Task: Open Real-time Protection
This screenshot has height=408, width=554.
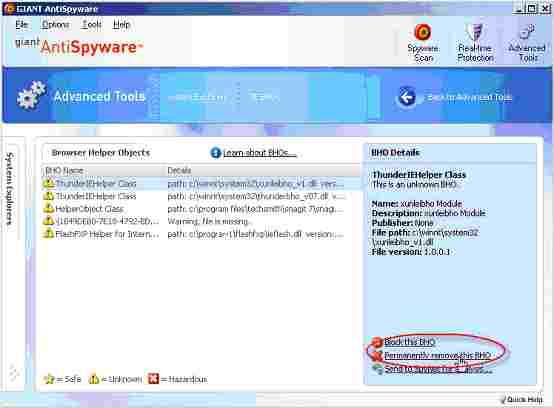Action: (476, 42)
